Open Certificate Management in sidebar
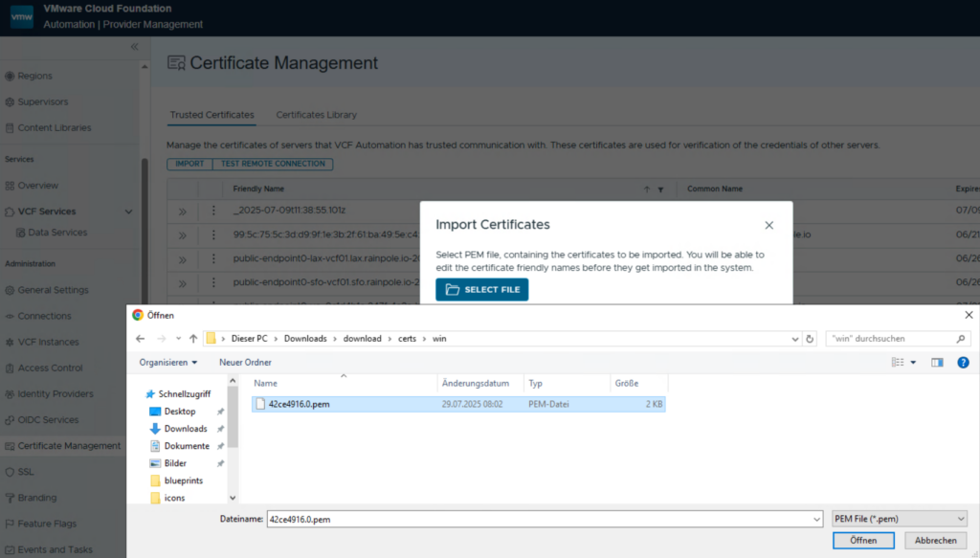Screen dimensions: 980x558 [69, 446]
